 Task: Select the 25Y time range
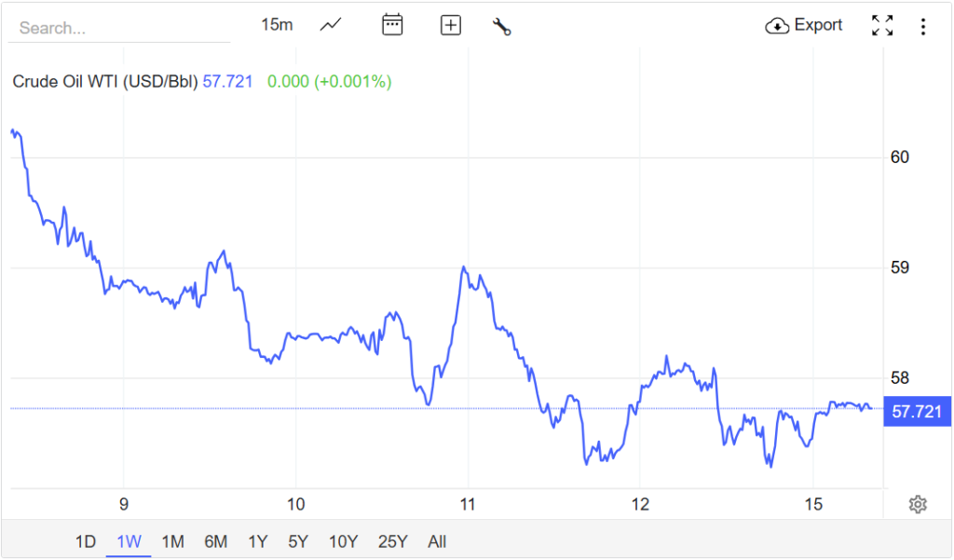(392, 541)
